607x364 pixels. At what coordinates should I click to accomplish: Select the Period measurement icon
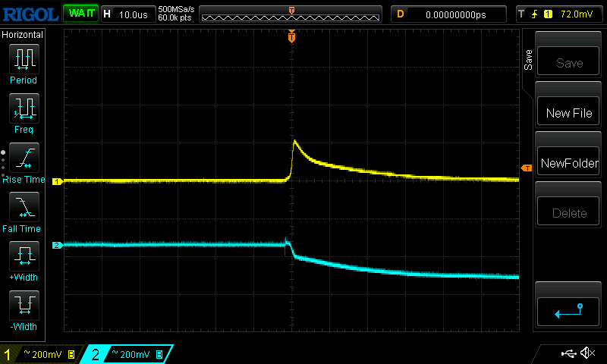tap(24, 58)
